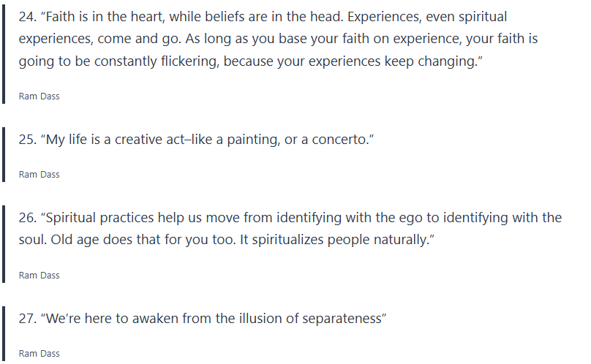Click the vertical bar beside quote 27
Viewport: 591px width, 364px height.
click(4, 333)
